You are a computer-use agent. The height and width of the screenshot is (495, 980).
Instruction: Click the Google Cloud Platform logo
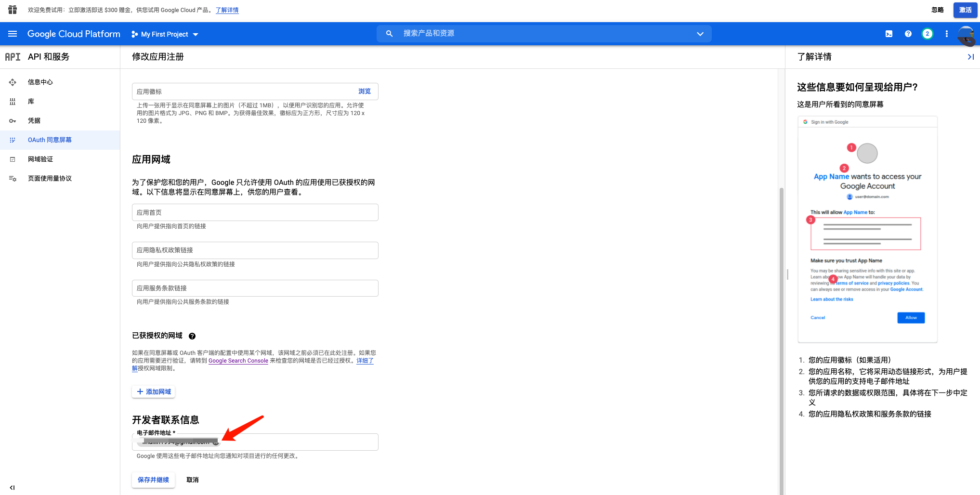(x=74, y=34)
